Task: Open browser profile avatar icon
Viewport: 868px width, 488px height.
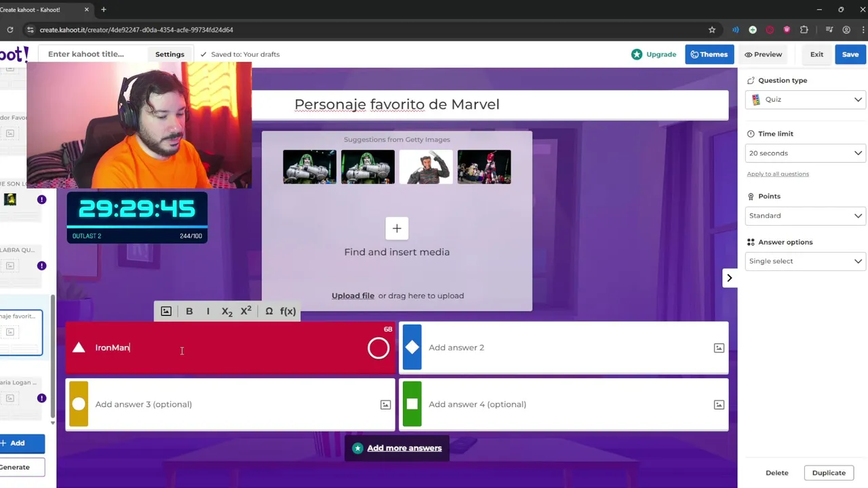Action: coord(846,30)
